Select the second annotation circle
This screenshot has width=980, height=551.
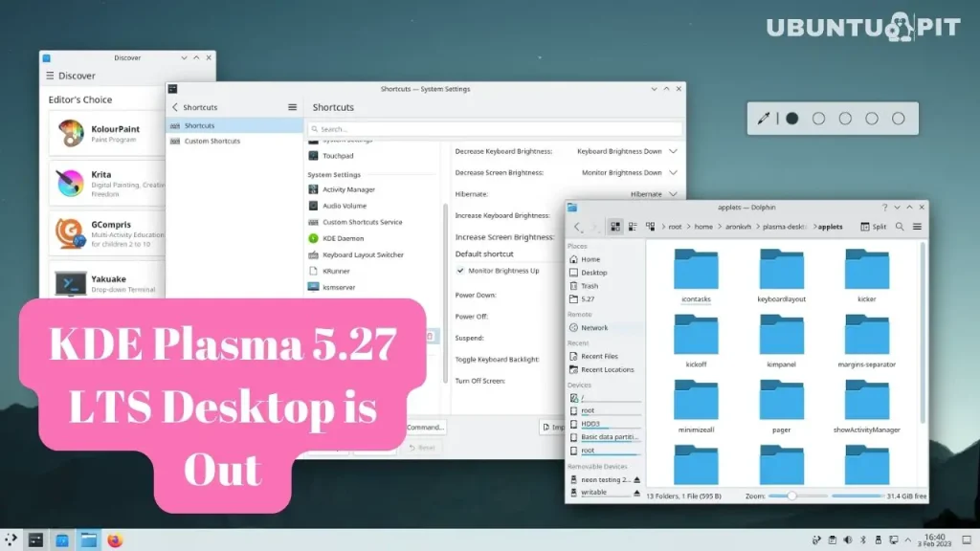point(818,119)
